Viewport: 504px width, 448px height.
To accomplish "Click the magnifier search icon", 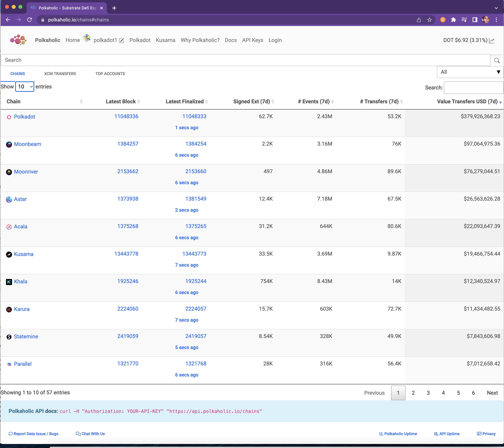I will coord(497,61).
